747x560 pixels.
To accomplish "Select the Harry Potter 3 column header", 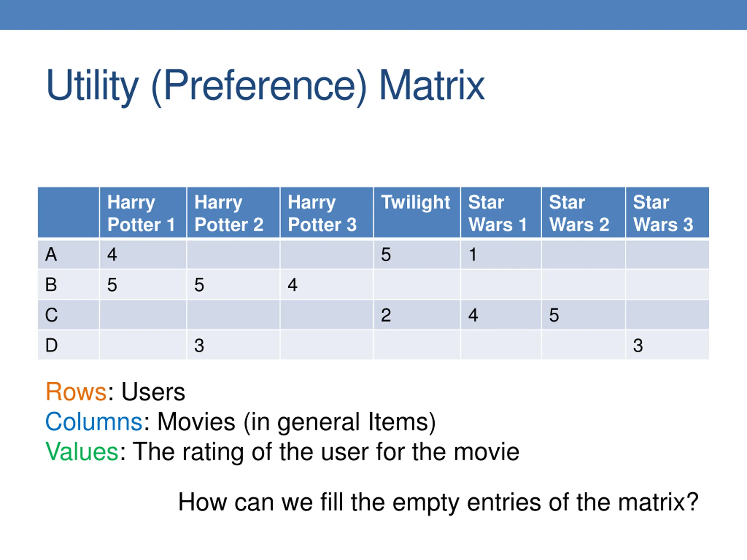I will 327,213.
